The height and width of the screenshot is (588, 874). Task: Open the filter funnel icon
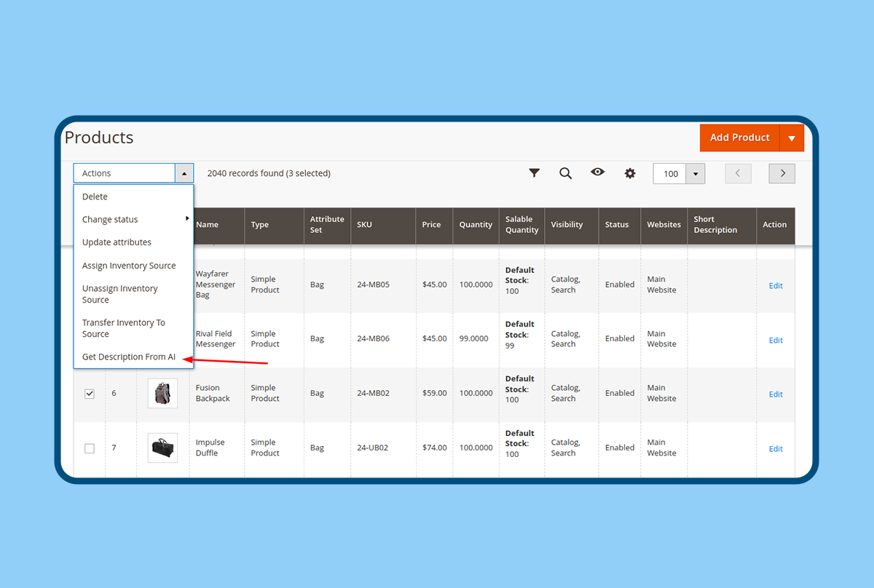(x=534, y=173)
